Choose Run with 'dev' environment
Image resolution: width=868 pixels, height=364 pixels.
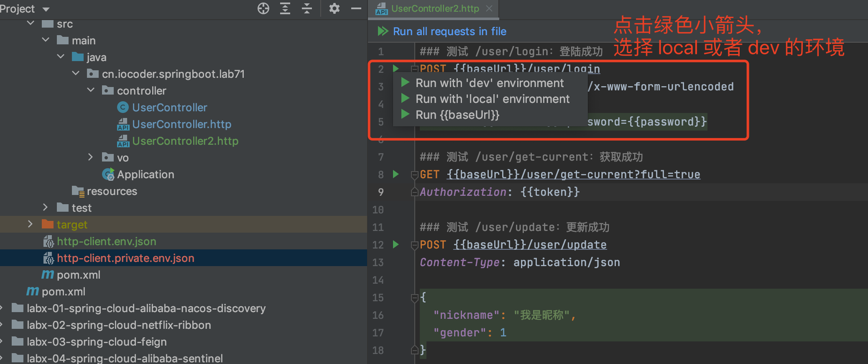(490, 83)
